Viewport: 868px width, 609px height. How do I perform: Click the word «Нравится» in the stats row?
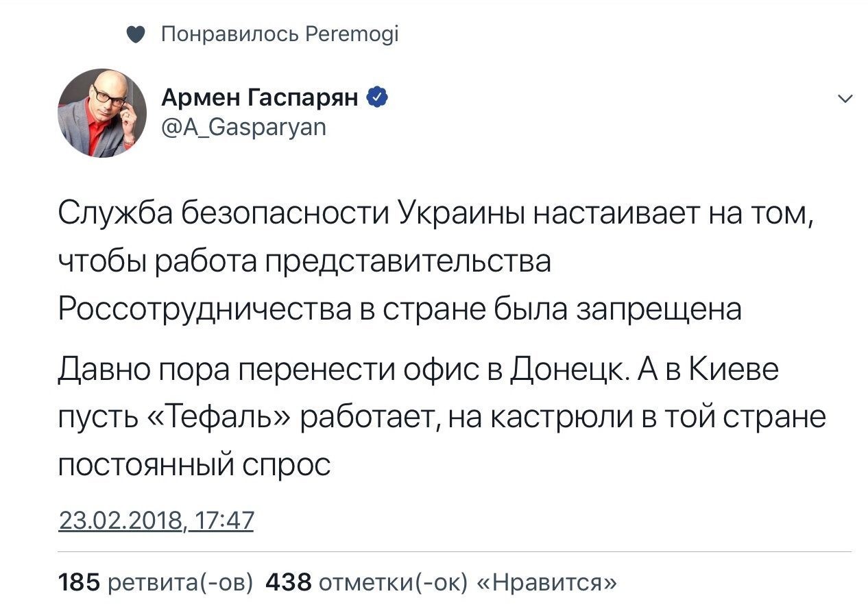[x=546, y=583]
